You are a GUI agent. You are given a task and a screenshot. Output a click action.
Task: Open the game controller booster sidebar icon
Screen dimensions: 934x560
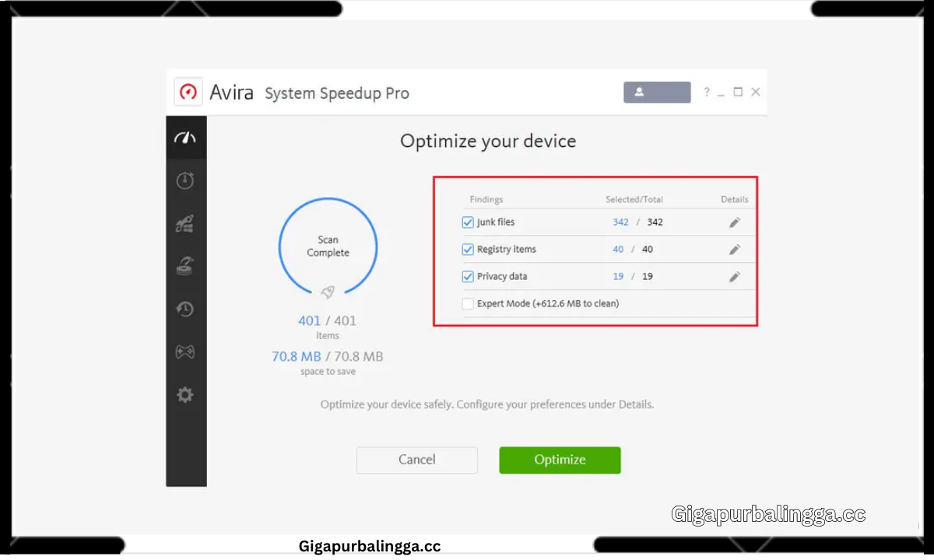tap(185, 352)
